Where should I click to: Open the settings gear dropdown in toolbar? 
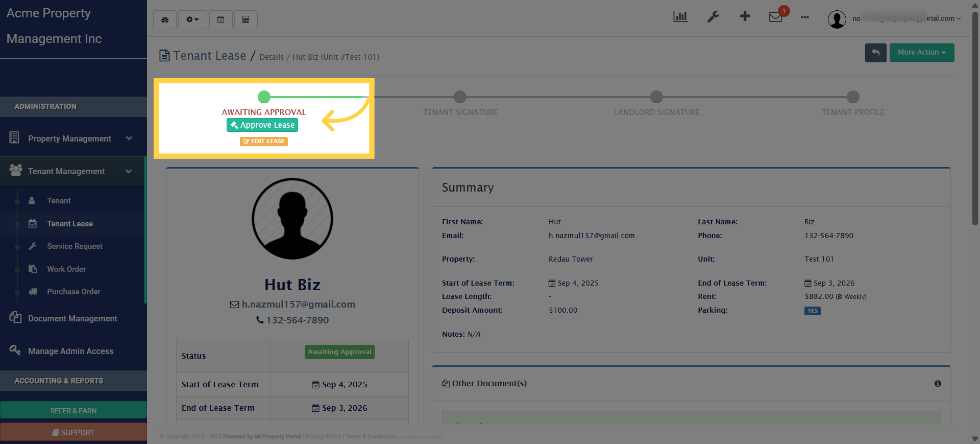[192, 19]
